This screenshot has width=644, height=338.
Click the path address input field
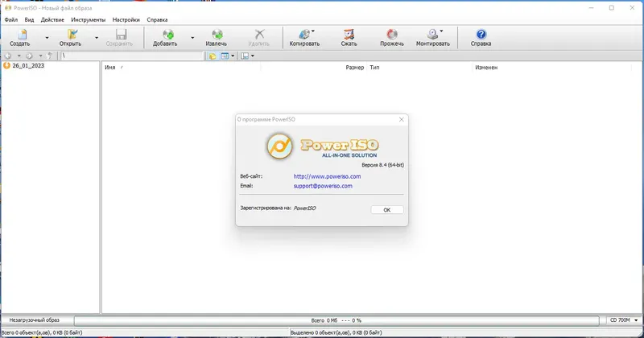[x=132, y=56]
